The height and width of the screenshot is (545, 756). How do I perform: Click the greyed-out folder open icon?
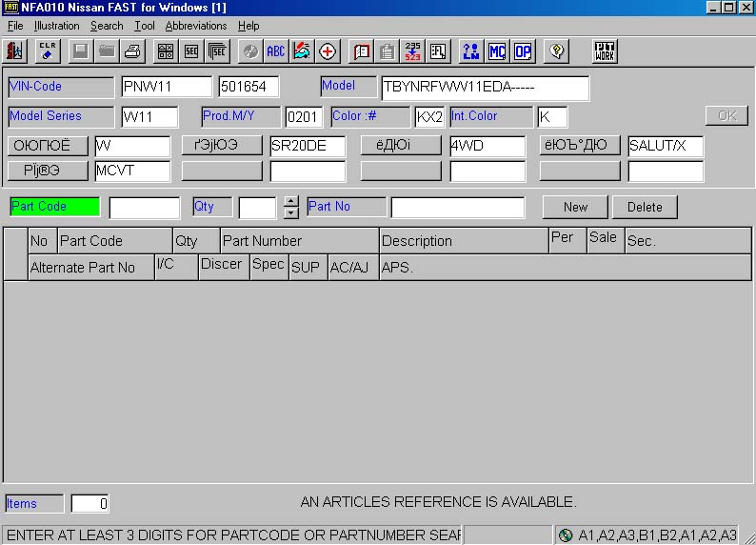pyautogui.click(x=107, y=51)
